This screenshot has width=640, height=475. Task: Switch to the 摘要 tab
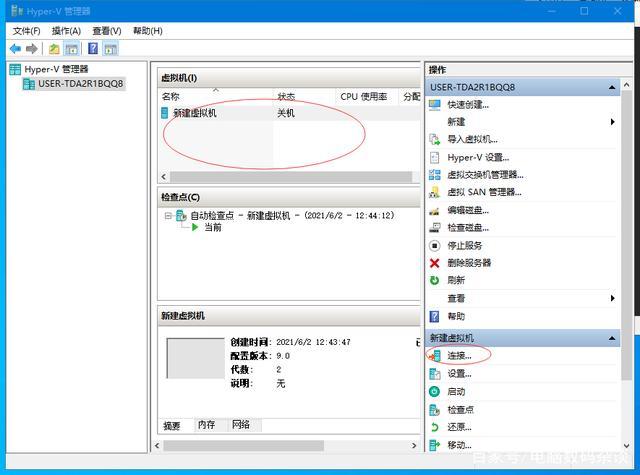171,426
